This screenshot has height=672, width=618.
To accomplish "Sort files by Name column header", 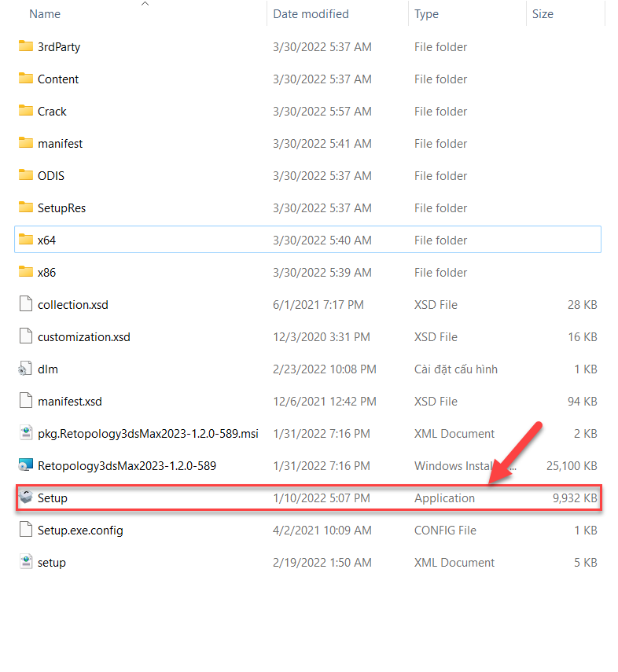I will pos(44,14).
